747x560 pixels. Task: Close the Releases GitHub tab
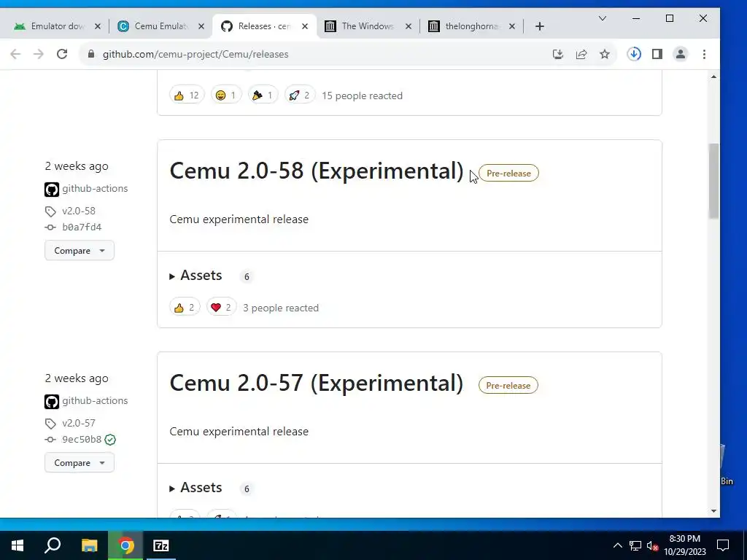coord(305,26)
